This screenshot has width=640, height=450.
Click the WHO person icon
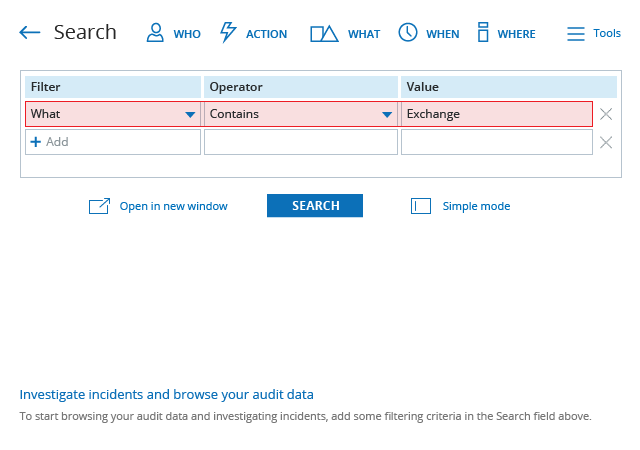coord(155,33)
